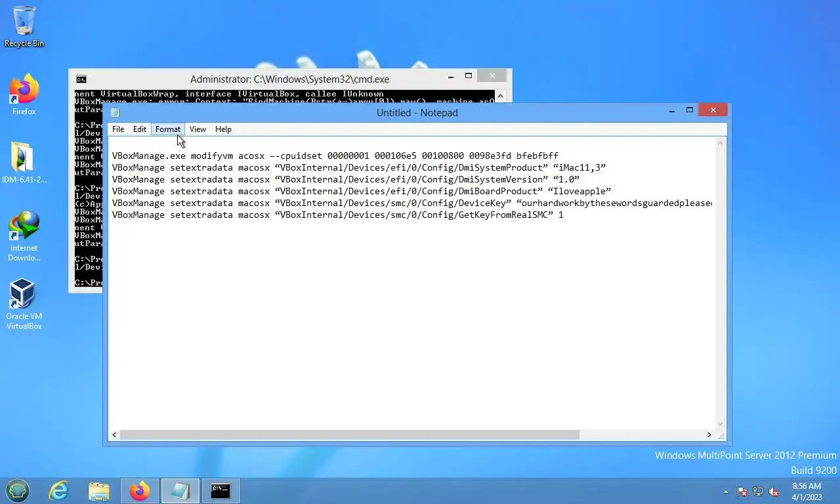The width and height of the screenshot is (840, 504).
Task: Open Notepad Help menu
Action: click(223, 129)
